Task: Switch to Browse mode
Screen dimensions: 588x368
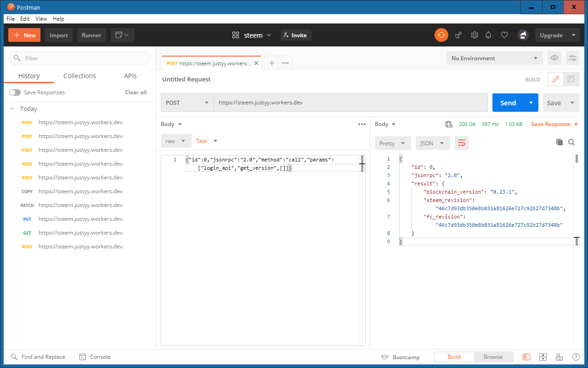Action: coord(493,357)
